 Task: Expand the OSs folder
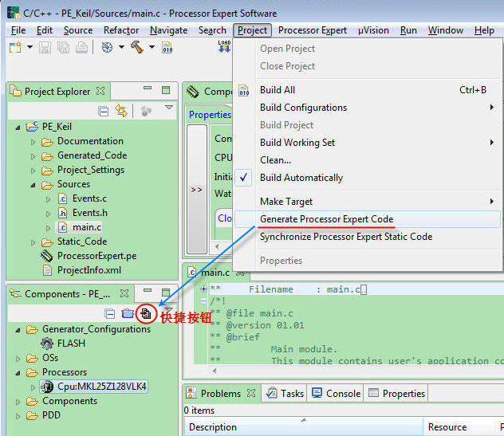(18, 359)
